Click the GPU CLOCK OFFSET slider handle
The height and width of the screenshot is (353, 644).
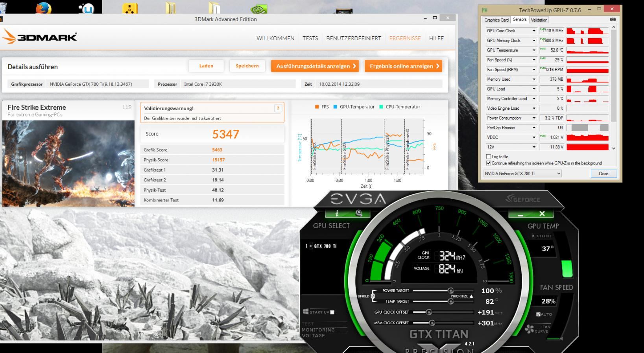(x=429, y=312)
